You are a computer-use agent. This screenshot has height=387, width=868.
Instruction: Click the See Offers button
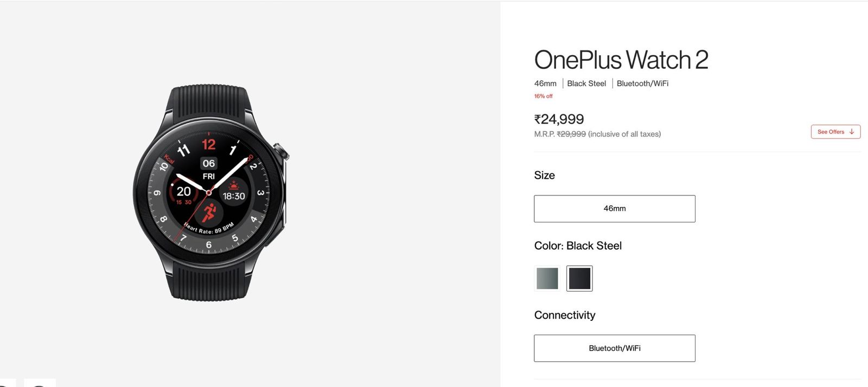pyautogui.click(x=835, y=132)
